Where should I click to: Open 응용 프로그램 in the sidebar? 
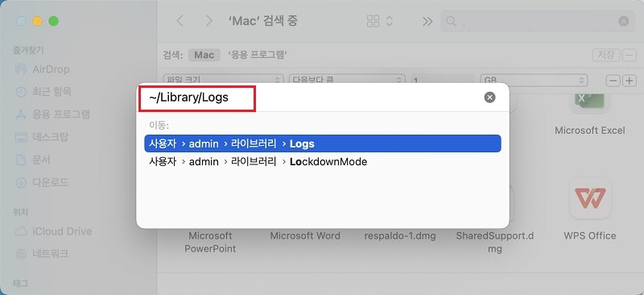pyautogui.click(x=52, y=114)
